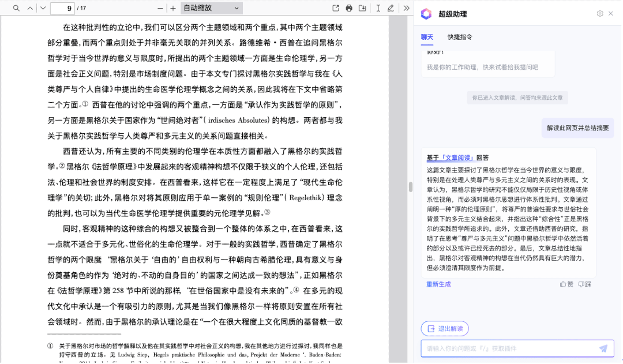Click 重新生成 to regenerate answer
Screen dimensions: 623x364
[x=438, y=284]
